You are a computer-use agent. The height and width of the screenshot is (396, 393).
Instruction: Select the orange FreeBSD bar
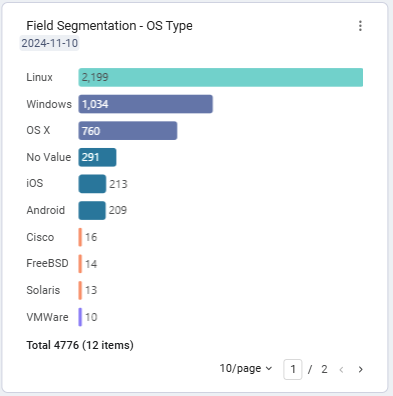click(80, 264)
